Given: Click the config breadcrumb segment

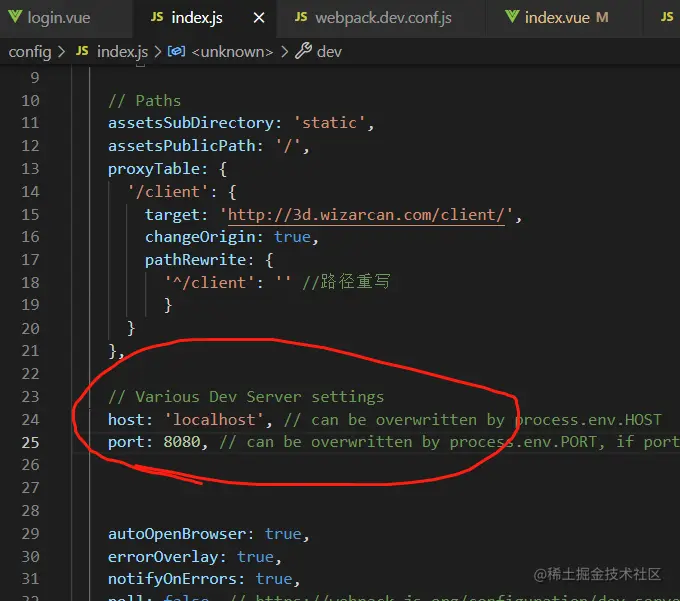Looking at the screenshot, I should pos(30,52).
